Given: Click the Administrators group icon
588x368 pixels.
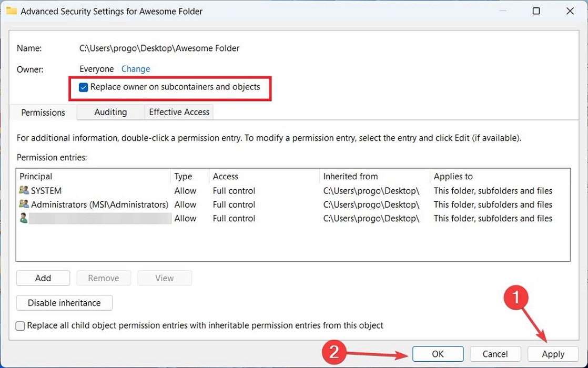Looking at the screenshot, I should click(23, 205).
